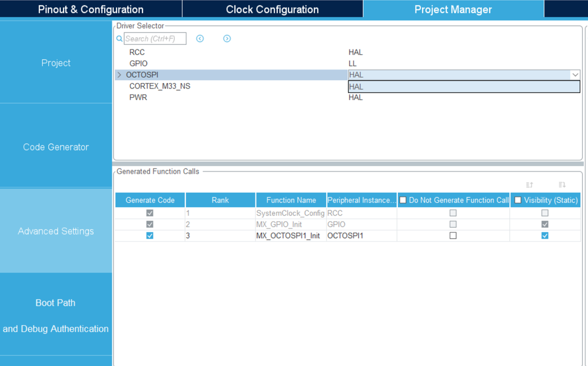Screen dimensions: 588x366
Task: Click the move rank down sort icon
Action: pos(562,184)
